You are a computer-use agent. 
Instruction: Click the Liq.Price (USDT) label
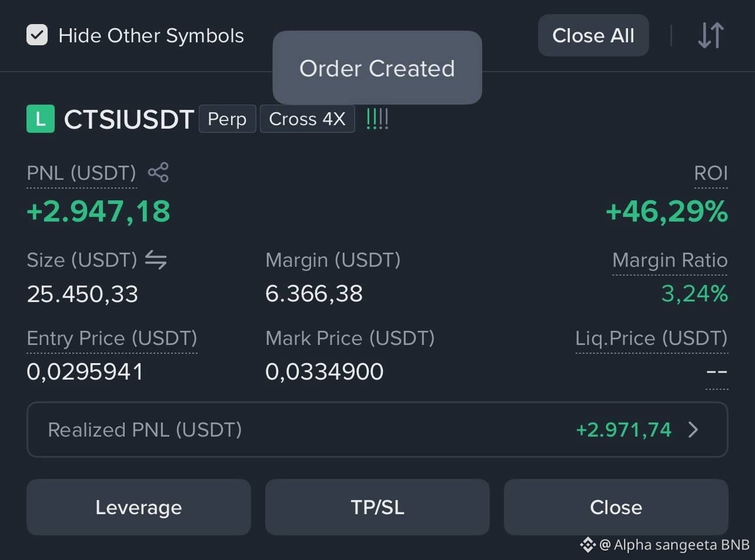tap(652, 338)
